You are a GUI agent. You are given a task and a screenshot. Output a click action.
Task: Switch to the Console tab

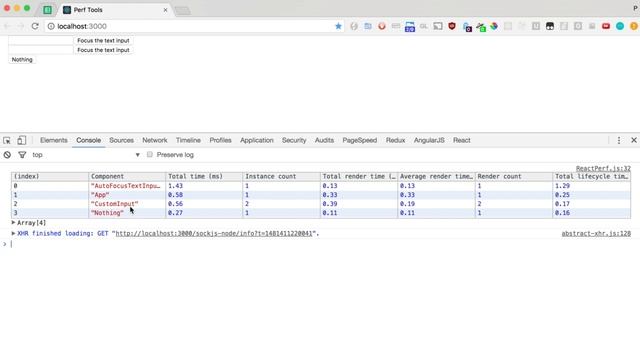tap(89, 140)
